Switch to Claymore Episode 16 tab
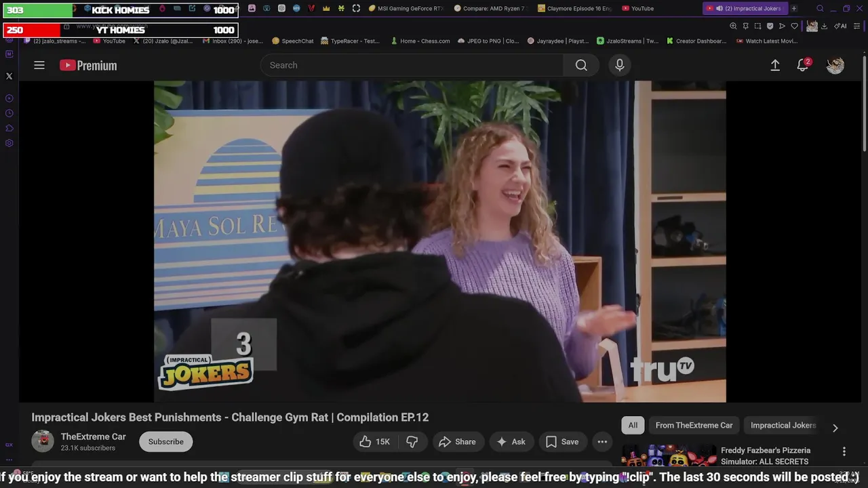This screenshot has width=868, height=488. click(x=575, y=8)
